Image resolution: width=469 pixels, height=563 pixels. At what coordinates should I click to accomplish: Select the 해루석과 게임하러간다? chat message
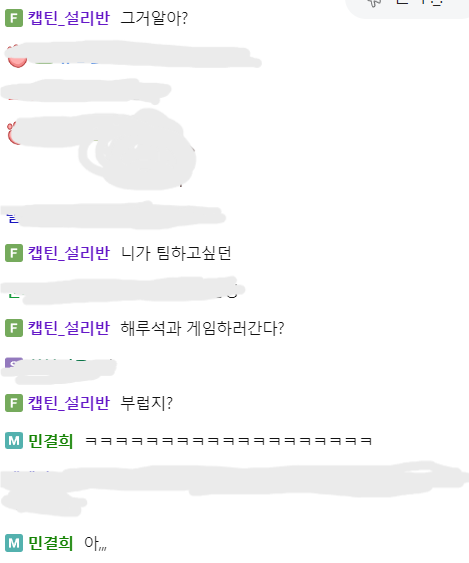202,328
